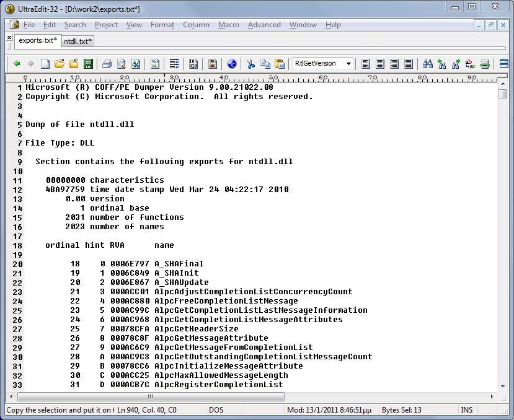
Task: Click the UltraEdit document icon in menu bar
Action: [x=14, y=25]
